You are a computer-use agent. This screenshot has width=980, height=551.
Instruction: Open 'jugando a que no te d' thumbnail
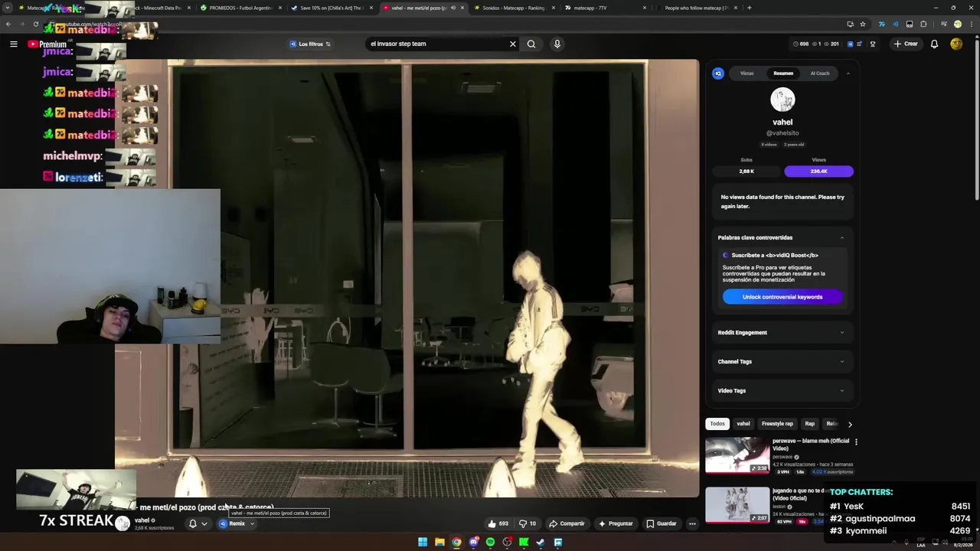737,504
